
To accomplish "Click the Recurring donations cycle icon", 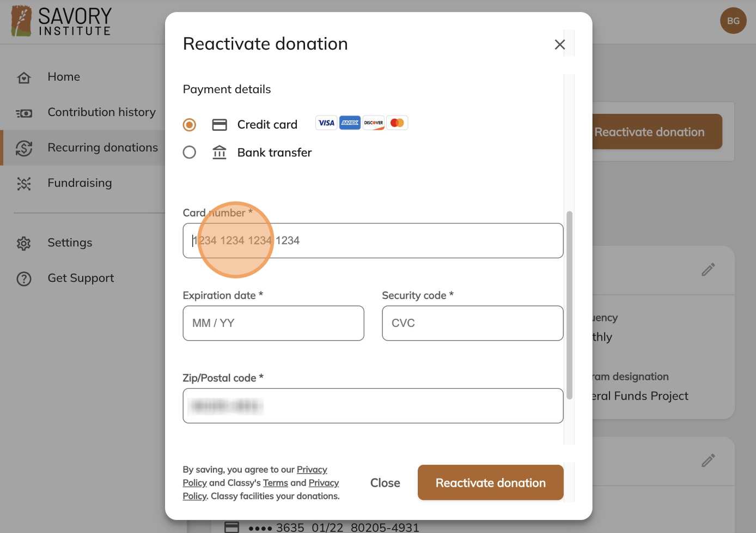I will 24,148.
